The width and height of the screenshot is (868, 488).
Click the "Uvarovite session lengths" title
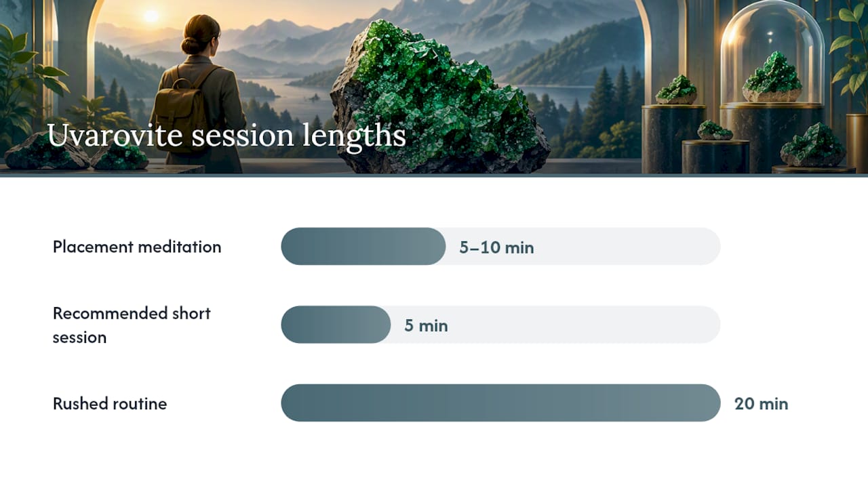pos(226,136)
